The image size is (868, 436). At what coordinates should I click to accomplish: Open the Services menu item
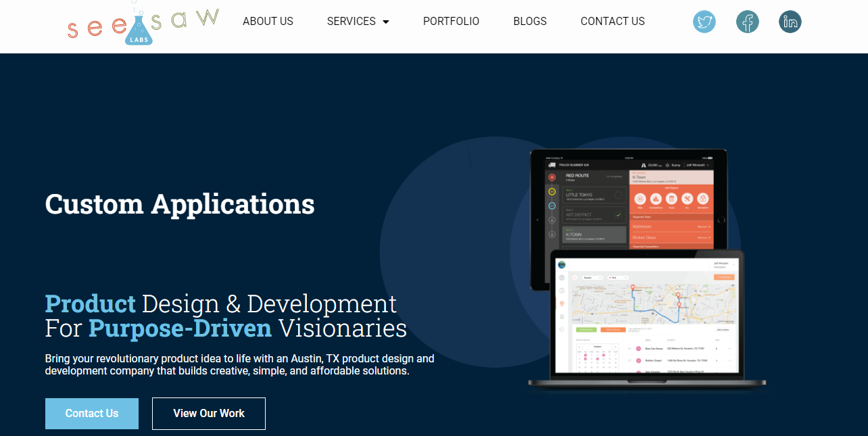coord(351,21)
